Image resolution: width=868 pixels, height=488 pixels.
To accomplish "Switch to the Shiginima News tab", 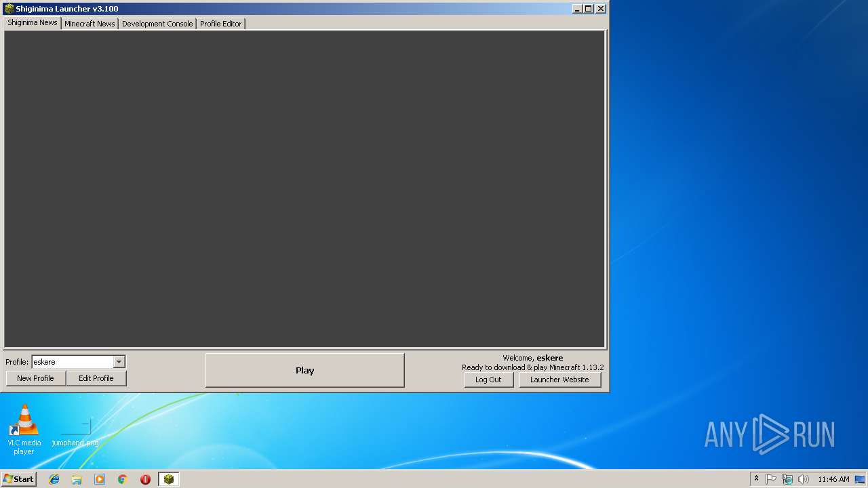I will click(33, 22).
